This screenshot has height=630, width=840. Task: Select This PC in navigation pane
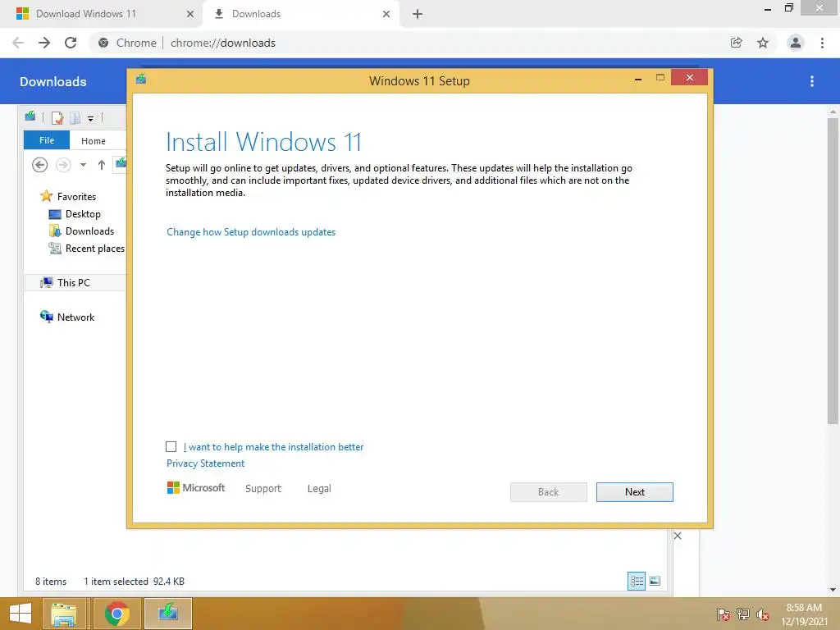(x=66, y=282)
